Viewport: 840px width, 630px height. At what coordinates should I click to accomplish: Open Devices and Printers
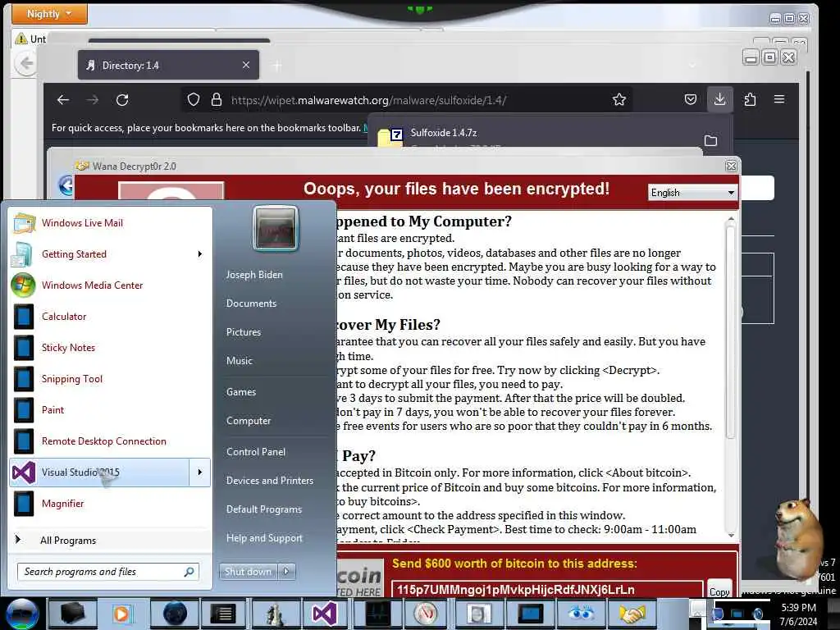pos(269,481)
